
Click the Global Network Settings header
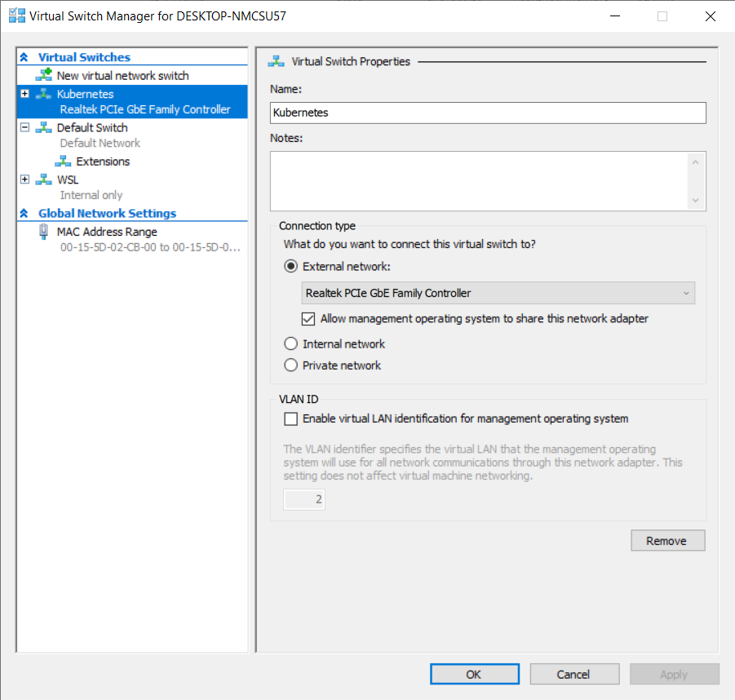point(108,213)
